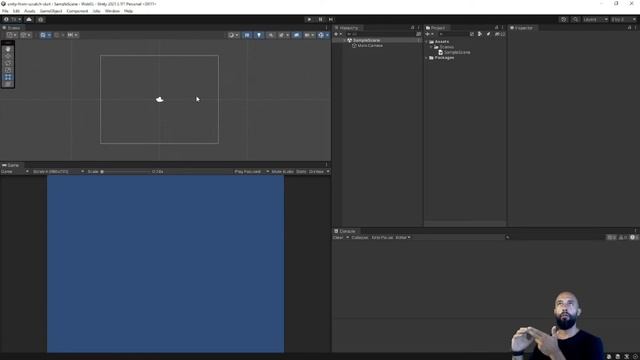Select the Transform tool in Scene toolbar
This screenshot has height=360, width=640.
[x=8, y=84]
